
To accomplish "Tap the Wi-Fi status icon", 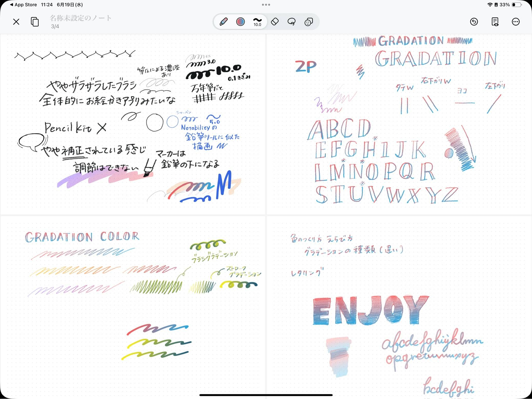I will click(490, 5).
